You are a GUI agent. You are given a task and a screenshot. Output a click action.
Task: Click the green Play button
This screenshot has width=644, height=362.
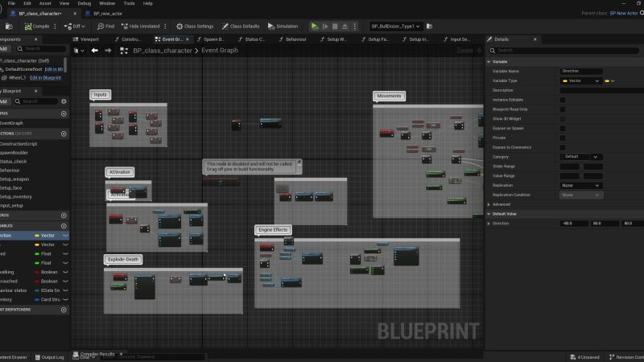316,26
